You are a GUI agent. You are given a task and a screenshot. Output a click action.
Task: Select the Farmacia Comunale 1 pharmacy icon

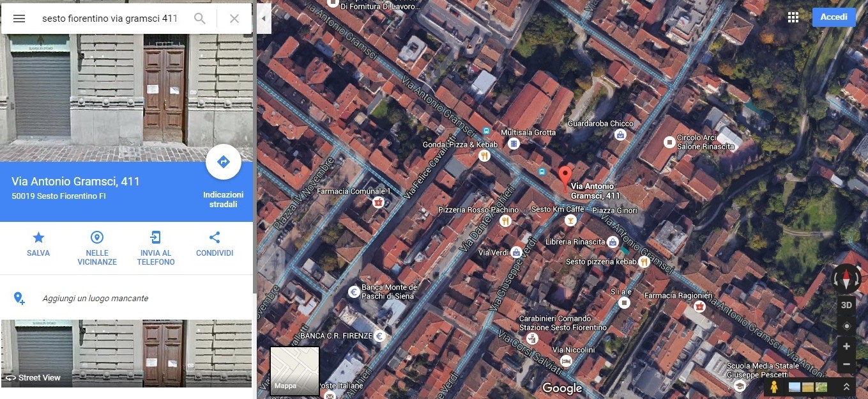pyautogui.click(x=378, y=202)
